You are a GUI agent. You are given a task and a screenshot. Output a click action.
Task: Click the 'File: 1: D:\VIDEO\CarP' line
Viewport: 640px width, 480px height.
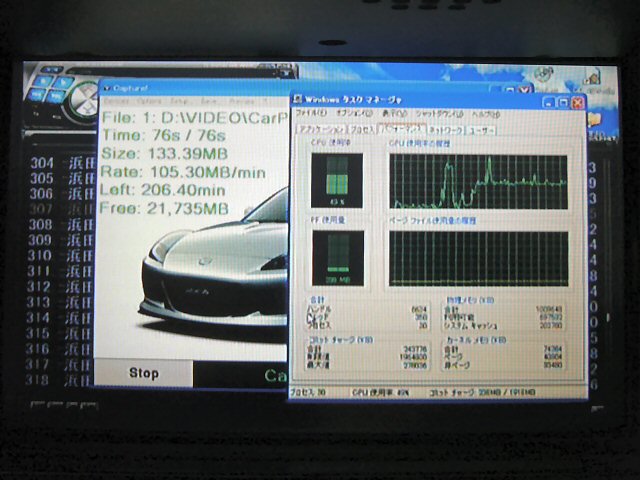194,118
